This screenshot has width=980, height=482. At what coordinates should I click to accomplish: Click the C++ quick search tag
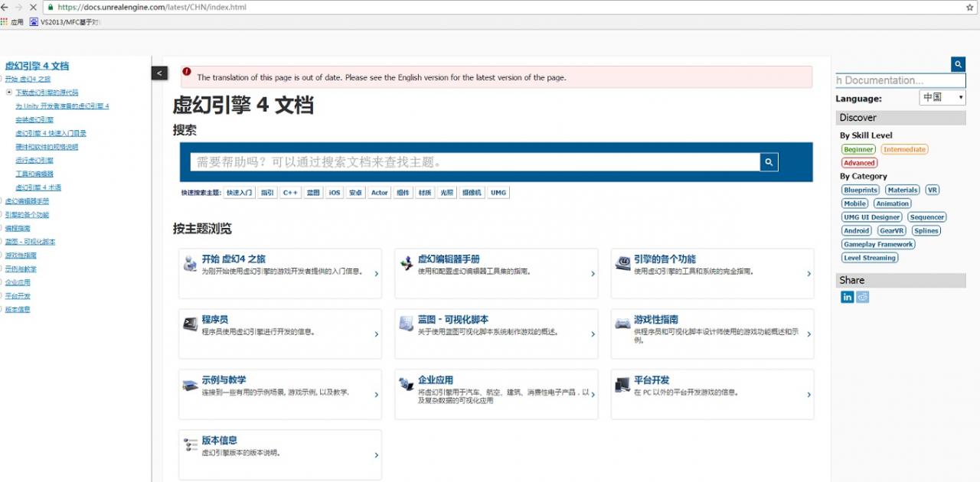point(290,193)
